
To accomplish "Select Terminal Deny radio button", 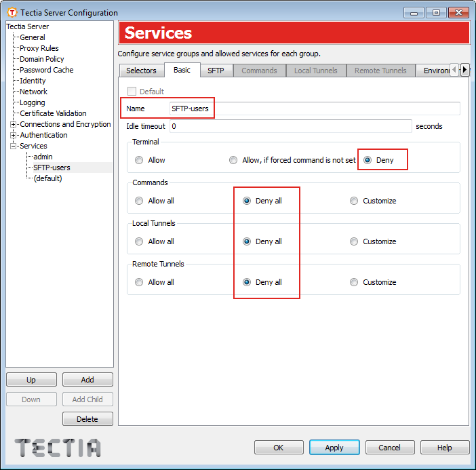I will (x=368, y=160).
